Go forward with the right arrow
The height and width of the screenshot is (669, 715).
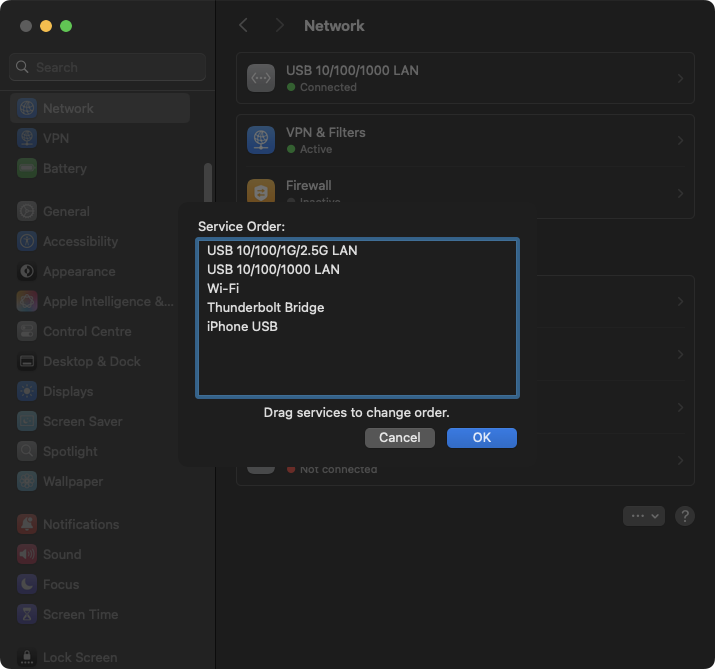tap(280, 26)
